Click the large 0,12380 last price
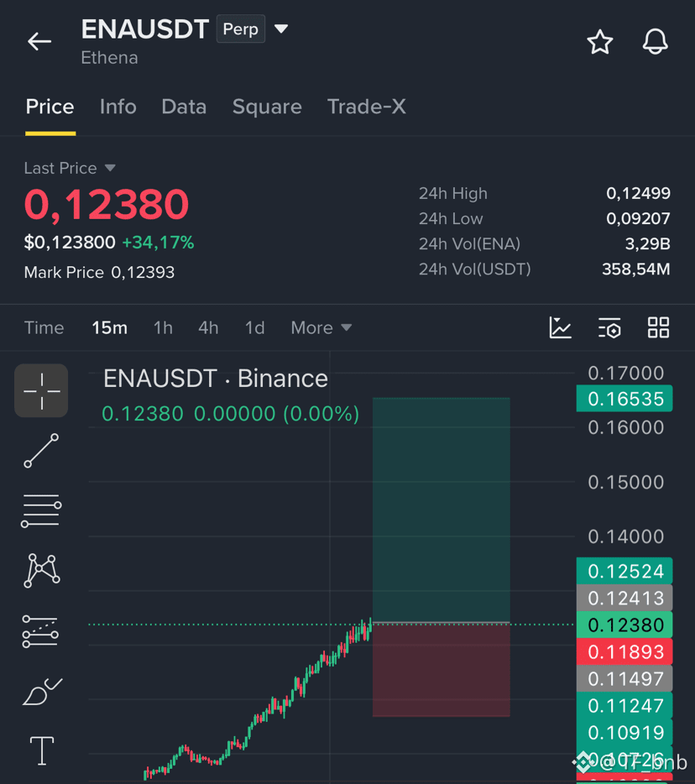The image size is (695, 784). 107,205
